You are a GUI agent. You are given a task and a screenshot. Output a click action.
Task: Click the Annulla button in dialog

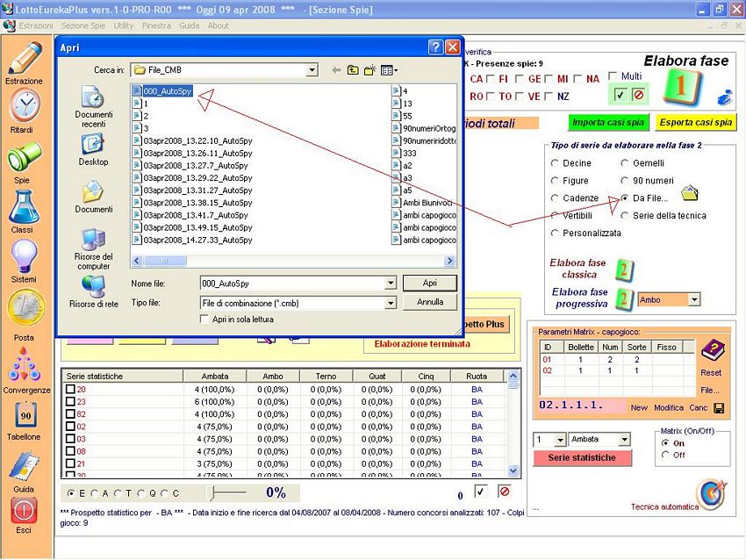click(429, 302)
